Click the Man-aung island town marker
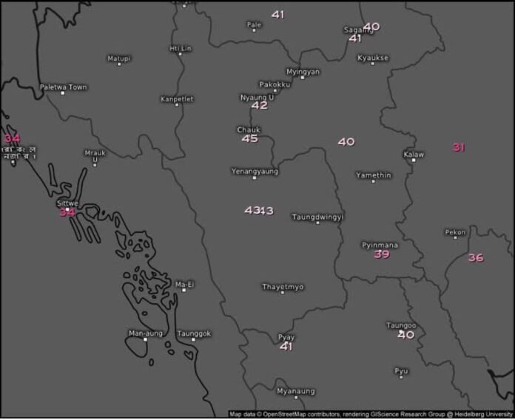Image resolution: width=515 pixels, height=420 pixels. click(146, 341)
